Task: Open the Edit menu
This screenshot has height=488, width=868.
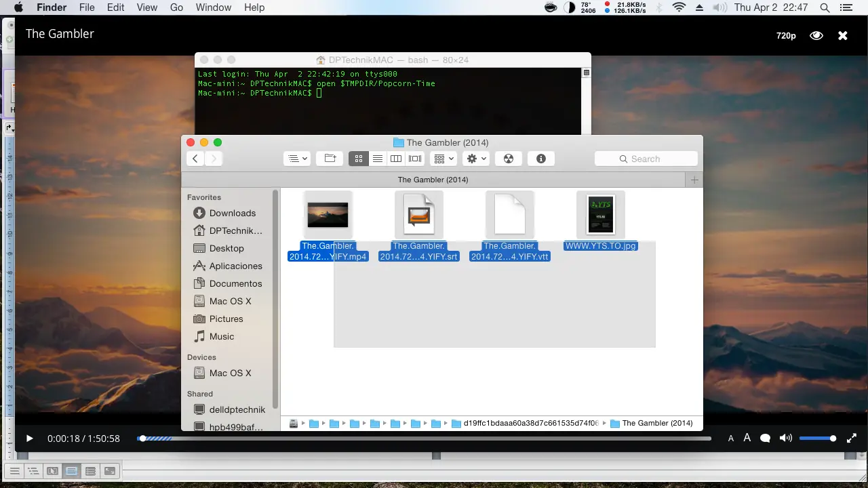Action: tap(116, 7)
